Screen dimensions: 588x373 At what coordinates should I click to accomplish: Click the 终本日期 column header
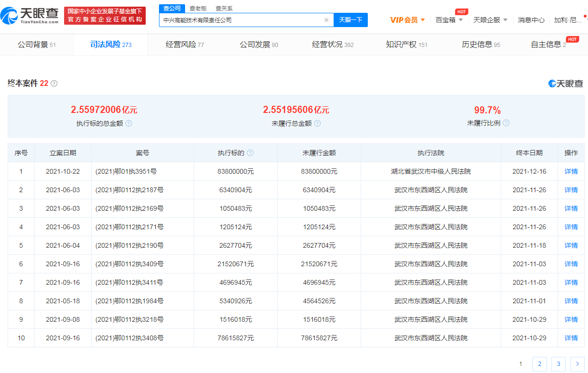[529, 153]
